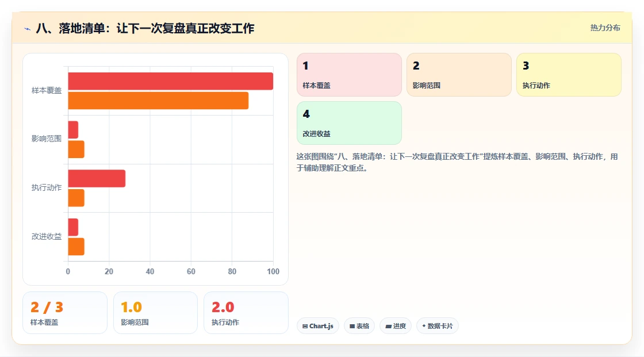The height and width of the screenshot is (357, 644).
Task: Click the 样本覆盖 axis label
Action: 47,90
